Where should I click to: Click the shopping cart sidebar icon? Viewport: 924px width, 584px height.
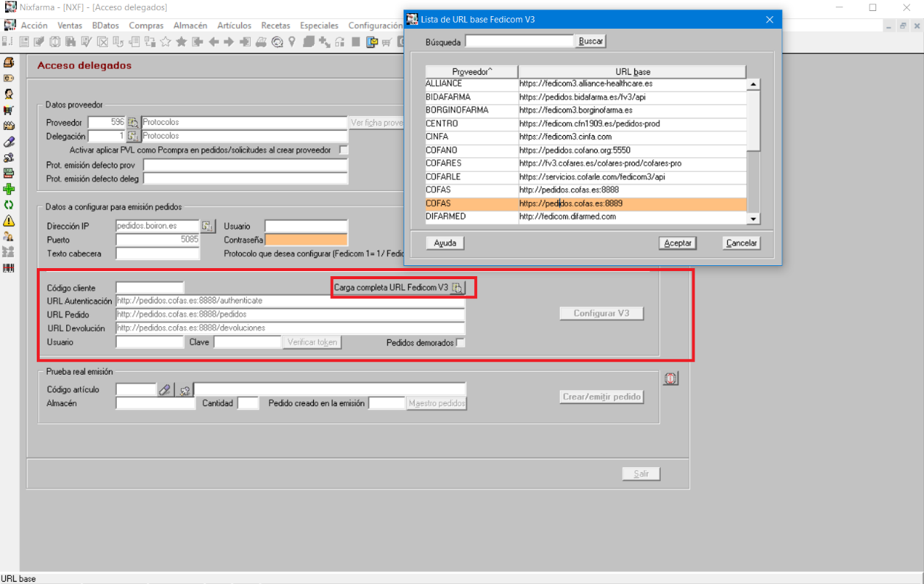[9, 110]
